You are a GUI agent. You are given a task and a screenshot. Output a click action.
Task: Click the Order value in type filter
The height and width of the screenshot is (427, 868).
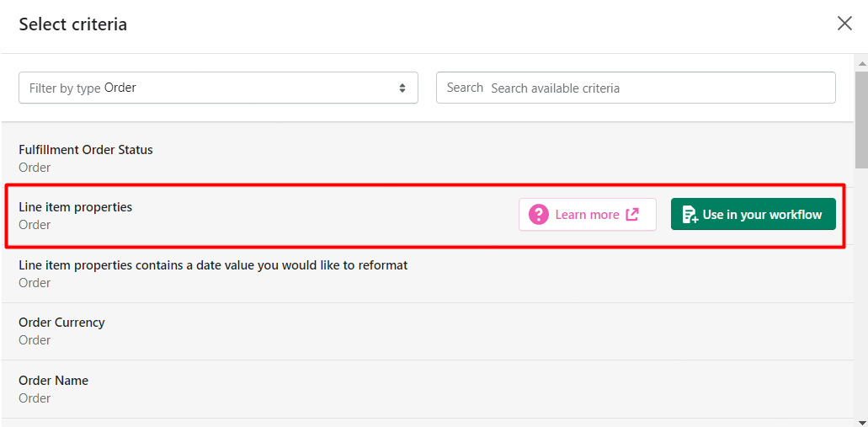[x=120, y=88]
